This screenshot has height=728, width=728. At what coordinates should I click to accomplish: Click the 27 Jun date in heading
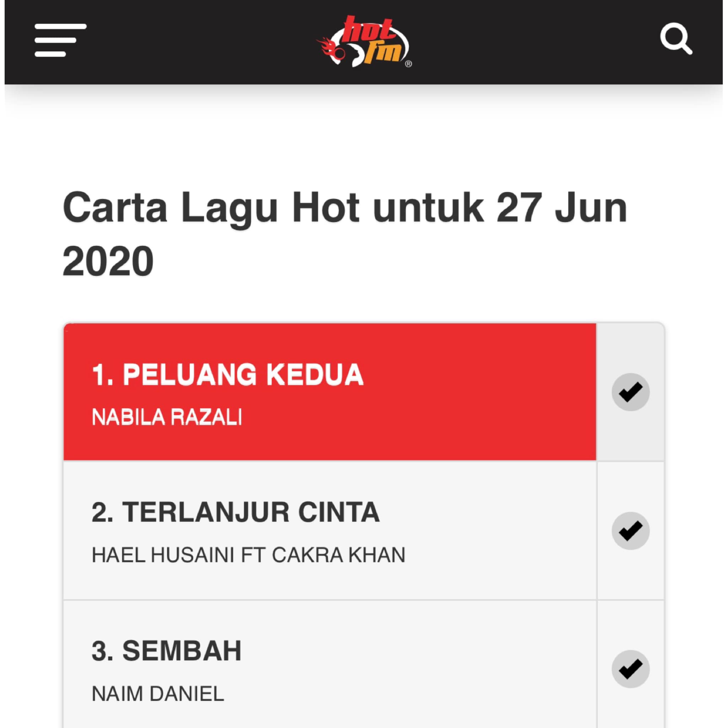[x=561, y=207]
